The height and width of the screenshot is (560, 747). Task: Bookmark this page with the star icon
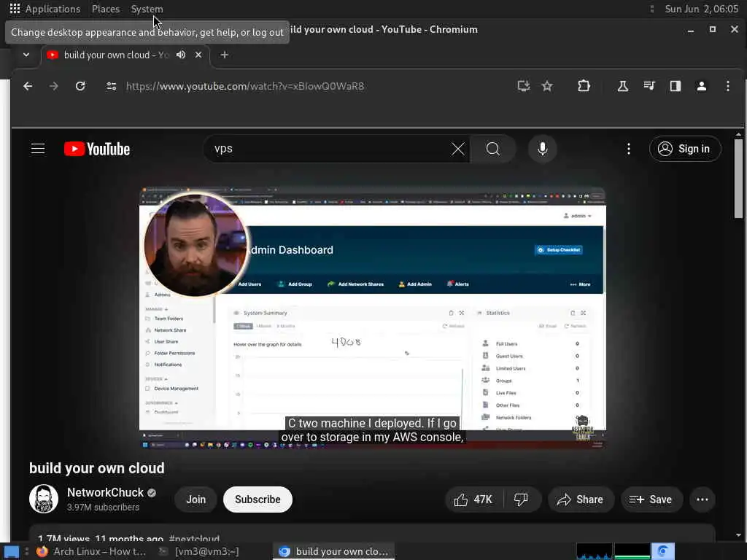(547, 86)
